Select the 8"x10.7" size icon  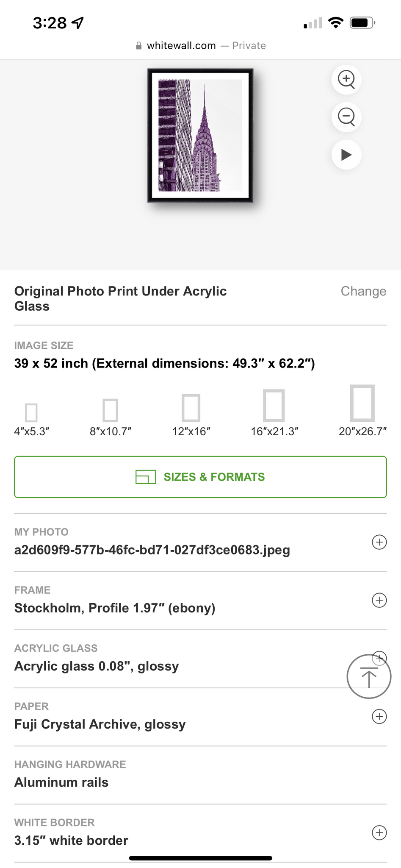click(111, 410)
